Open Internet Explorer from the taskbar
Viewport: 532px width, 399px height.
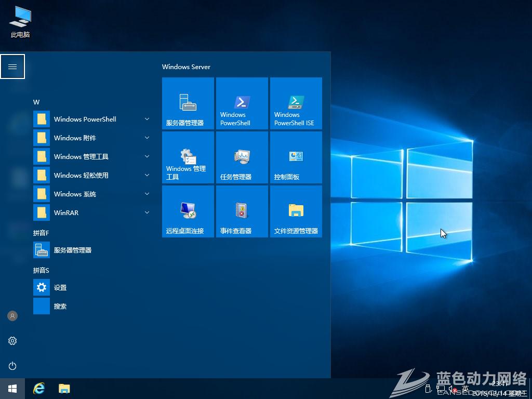point(39,388)
